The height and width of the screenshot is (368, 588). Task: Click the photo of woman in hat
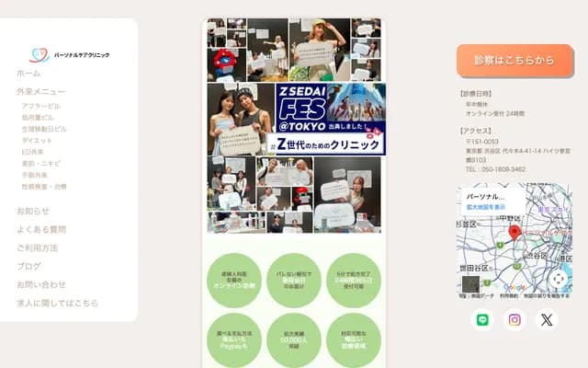click(320, 49)
